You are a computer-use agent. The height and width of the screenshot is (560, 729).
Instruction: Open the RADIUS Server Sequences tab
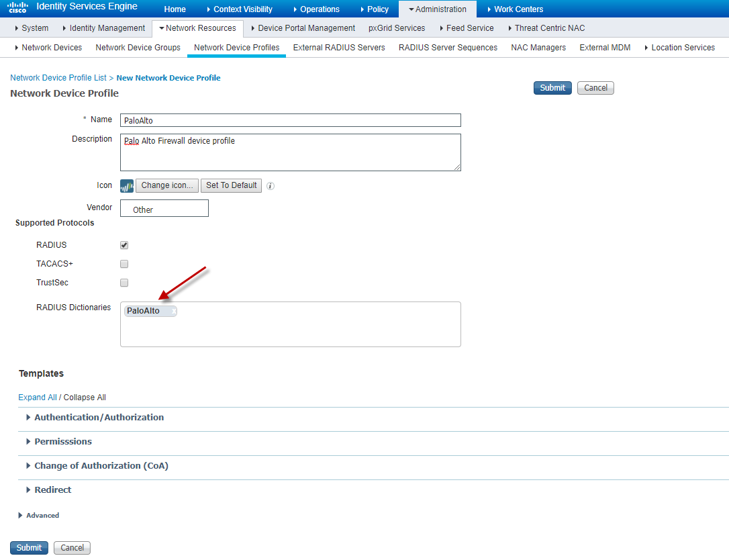(x=448, y=48)
